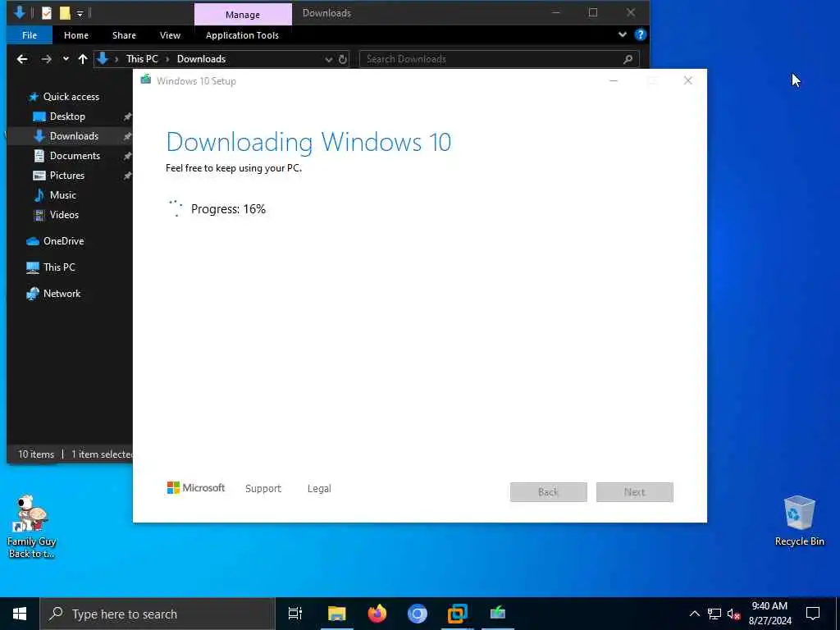This screenshot has height=630, width=840.
Task: Open Task View from the taskbar
Action: click(x=294, y=614)
